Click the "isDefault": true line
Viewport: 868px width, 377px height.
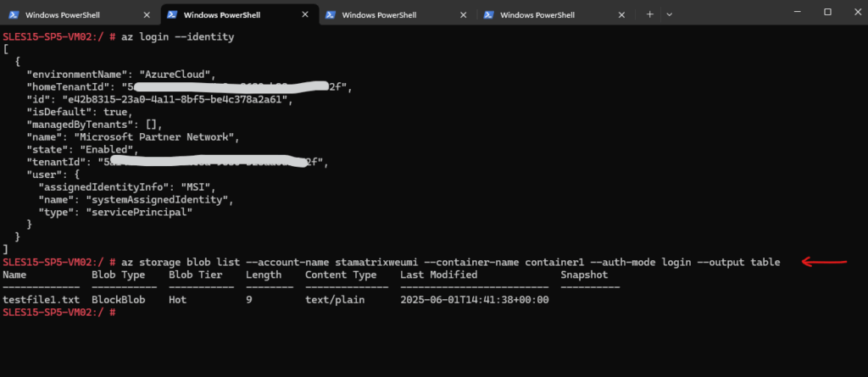tap(81, 113)
